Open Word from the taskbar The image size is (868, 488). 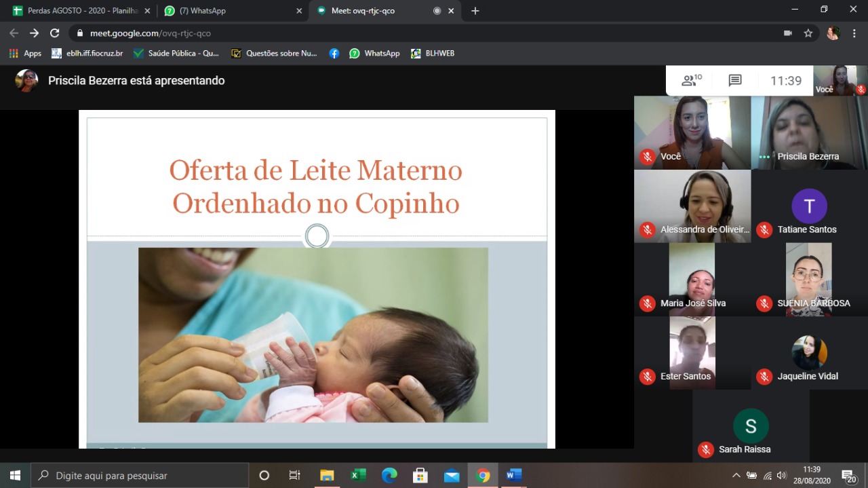click(514, 475)
